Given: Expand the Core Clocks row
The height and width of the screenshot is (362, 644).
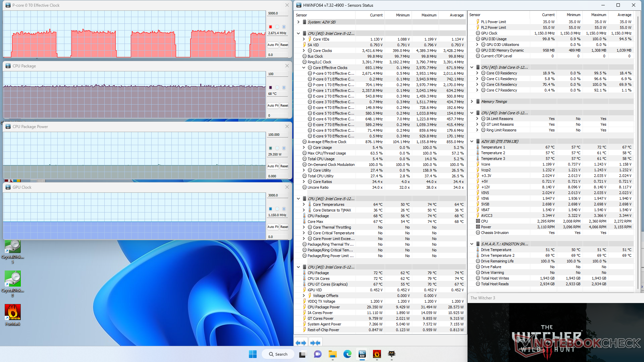Looking at the screenshot, I should [304, 51].
